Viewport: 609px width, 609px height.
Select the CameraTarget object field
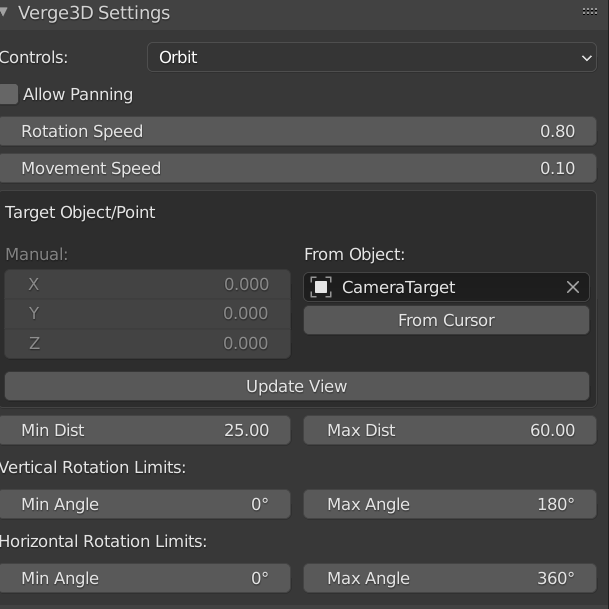pyautogui.click(x=446, y=287)
